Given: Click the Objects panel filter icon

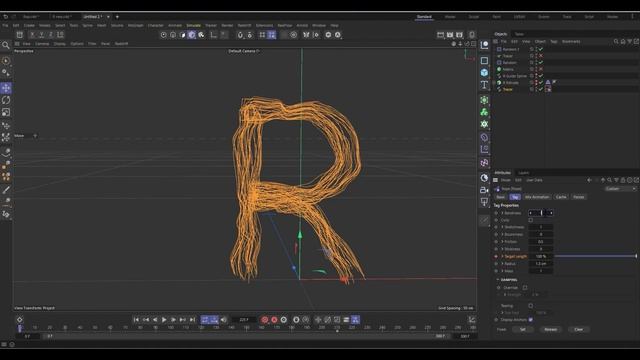Looking at the screenshot, I should [x=629, y=41].
